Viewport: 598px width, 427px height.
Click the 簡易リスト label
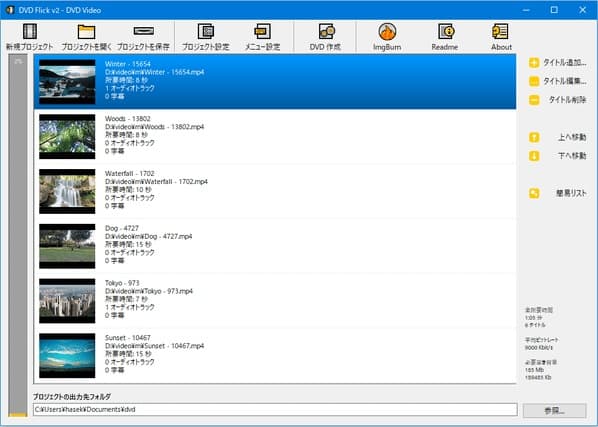pyautogui.click(x=571, y=193)
